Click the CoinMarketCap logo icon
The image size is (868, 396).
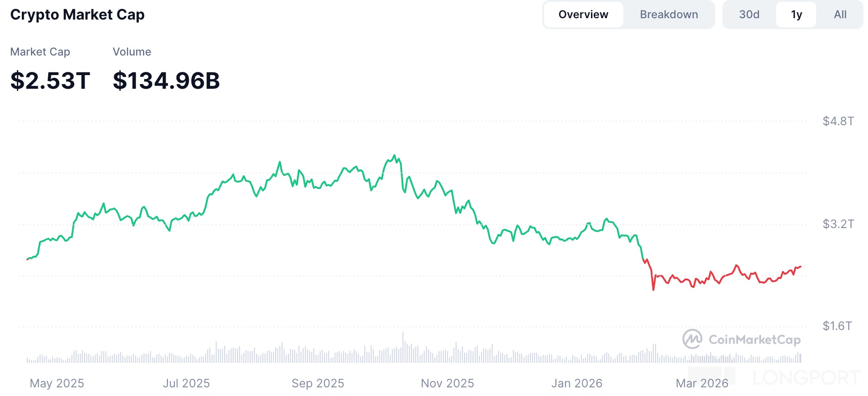point(692,339)
